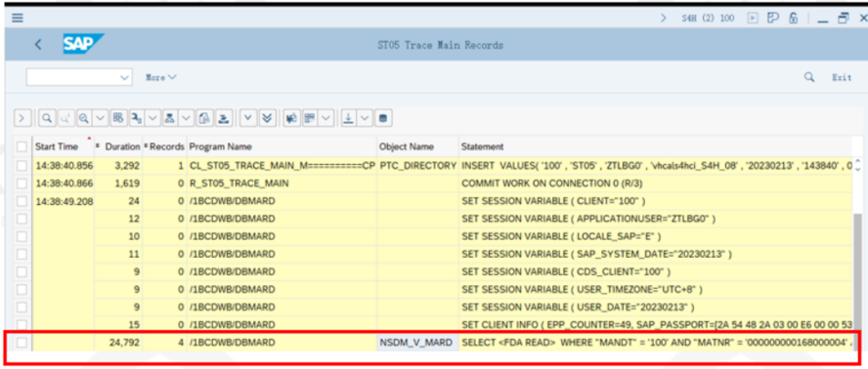
Task: Click the layout change icon in the toolbar
Action: pos(310,118)
